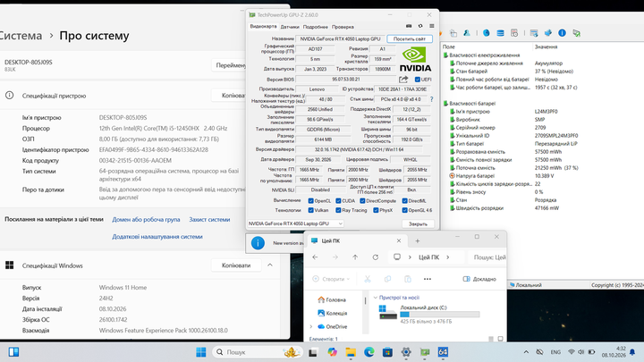Click Explorer Paste icon
Viewport: 644px width, 362px height.
coord(408,279)
